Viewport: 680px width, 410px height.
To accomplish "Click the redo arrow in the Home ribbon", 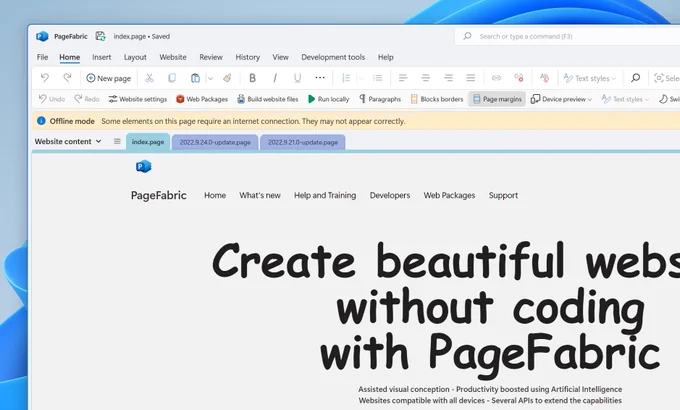I will point(67,78).
